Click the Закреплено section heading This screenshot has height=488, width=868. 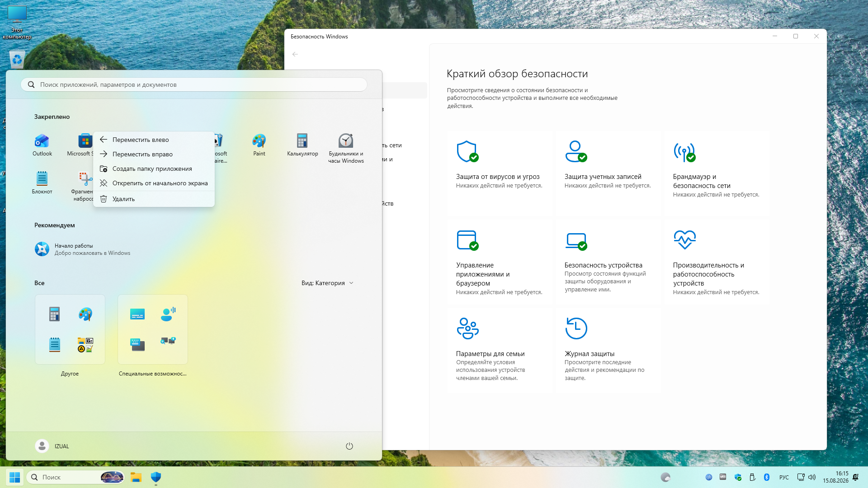(52, 117)
